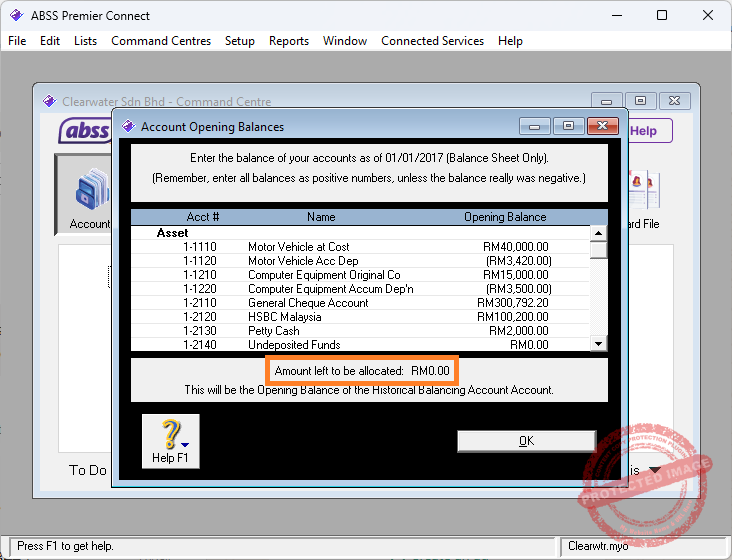
Task: Open the Window menu
Action: click(345, 41)
